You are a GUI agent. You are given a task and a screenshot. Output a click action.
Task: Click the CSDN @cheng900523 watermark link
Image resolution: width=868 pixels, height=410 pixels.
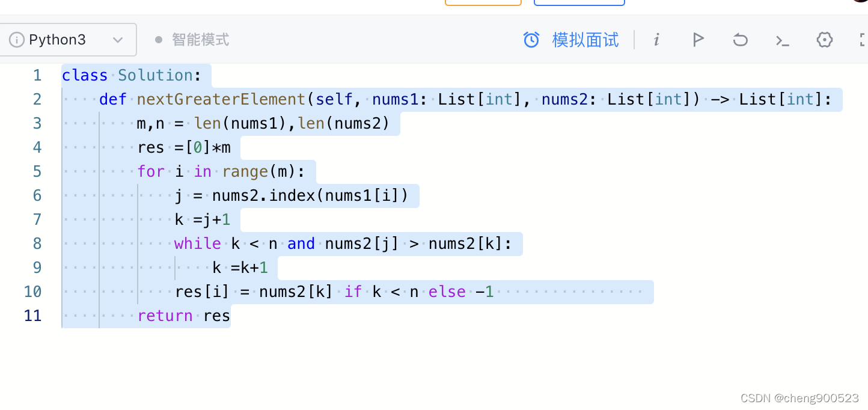pyautogui.click(x=799, y=398)
